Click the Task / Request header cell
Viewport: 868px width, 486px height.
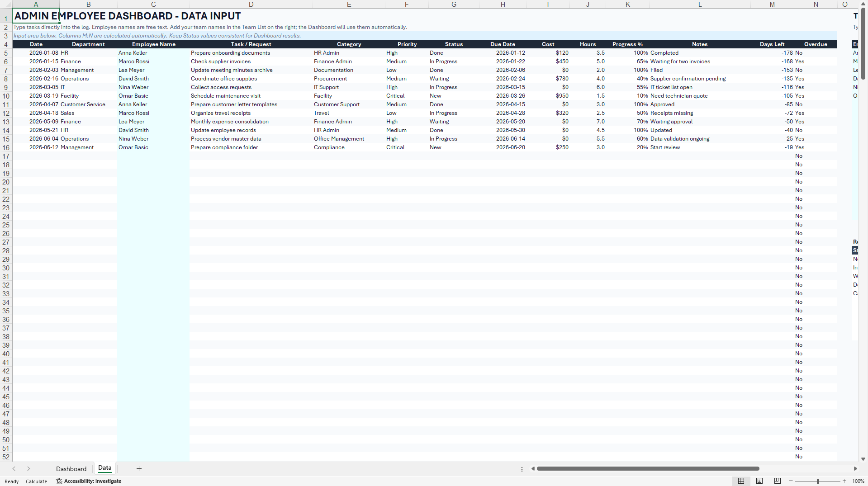[x=251, y=44]
